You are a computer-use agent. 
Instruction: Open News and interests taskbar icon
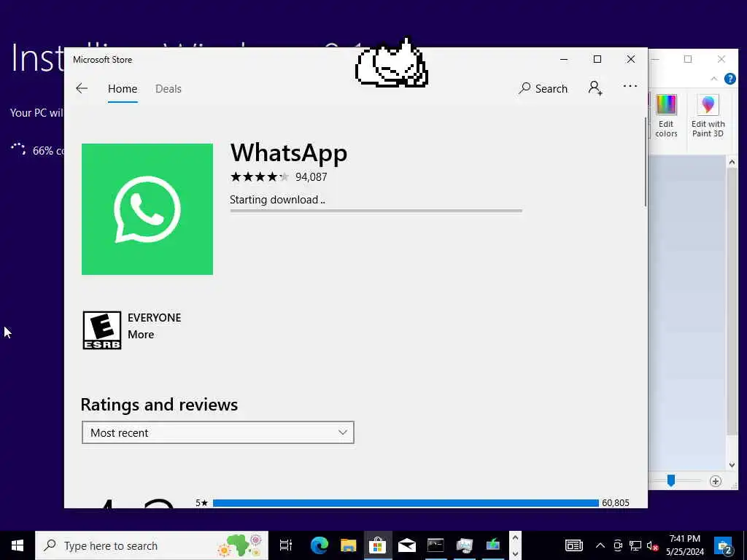click(x=573, y=545)
